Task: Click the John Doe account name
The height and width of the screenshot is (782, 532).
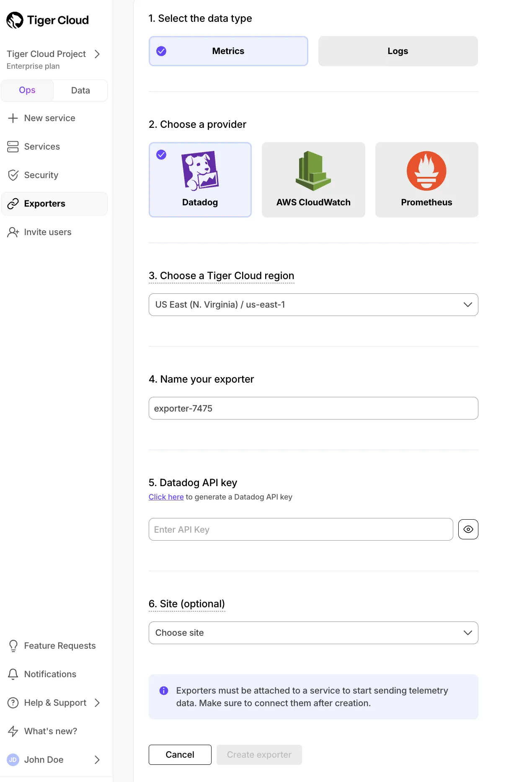Action: coord(44,760)
